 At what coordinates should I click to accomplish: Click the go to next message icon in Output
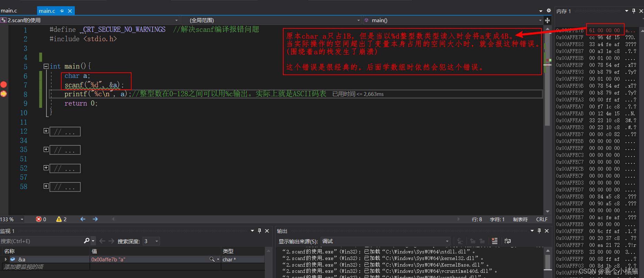[482, 241]
